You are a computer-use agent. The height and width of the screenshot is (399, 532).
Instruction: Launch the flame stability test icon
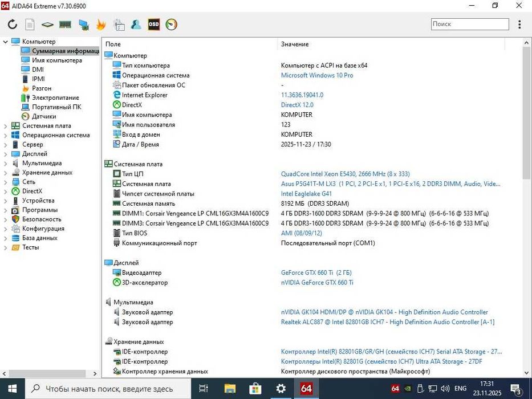[101, 25]
